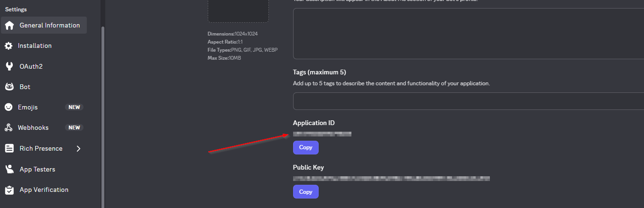This screenshot has height=208, width=644.
Task: Expand the Rich Presence chevron arrow
Action: [79, 149]
